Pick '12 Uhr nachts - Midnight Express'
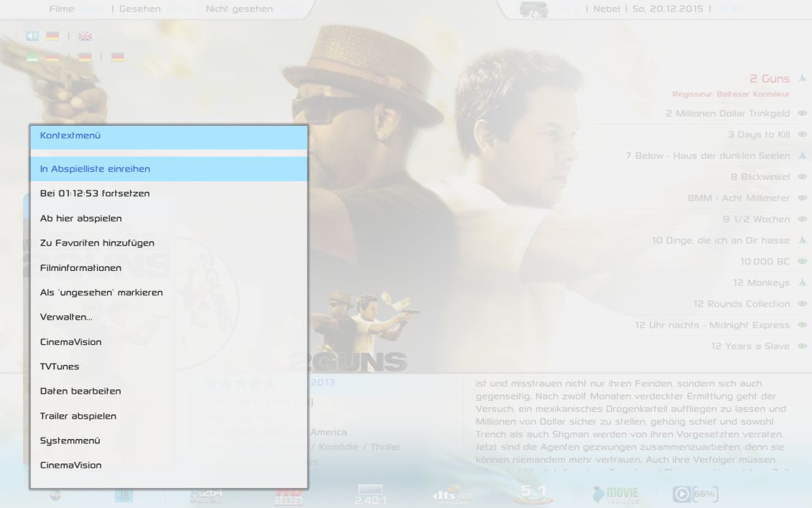The width and height of the screenshot is (812, 508). 712,325
